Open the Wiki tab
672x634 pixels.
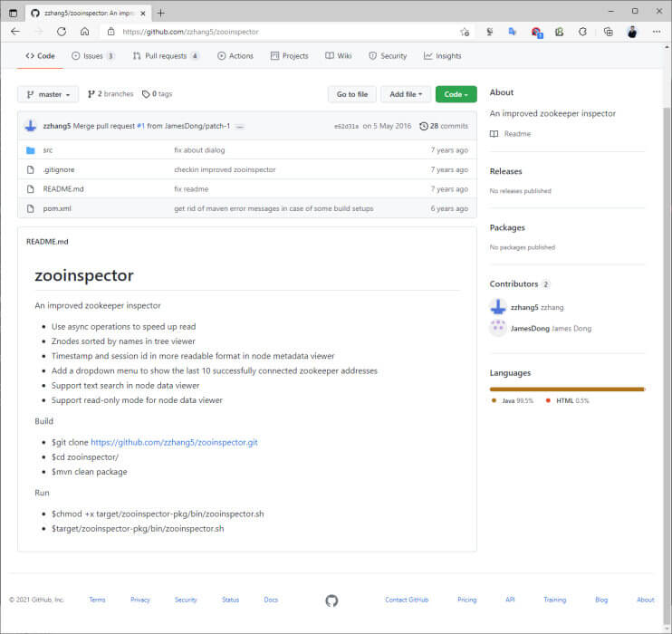tap(339, 56)
